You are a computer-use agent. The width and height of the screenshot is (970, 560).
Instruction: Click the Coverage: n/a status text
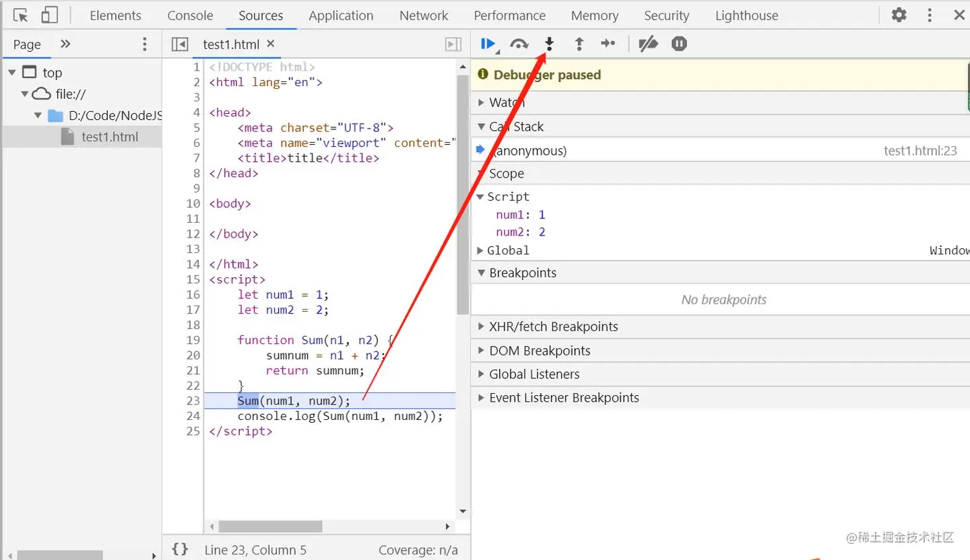click(418, 550)
